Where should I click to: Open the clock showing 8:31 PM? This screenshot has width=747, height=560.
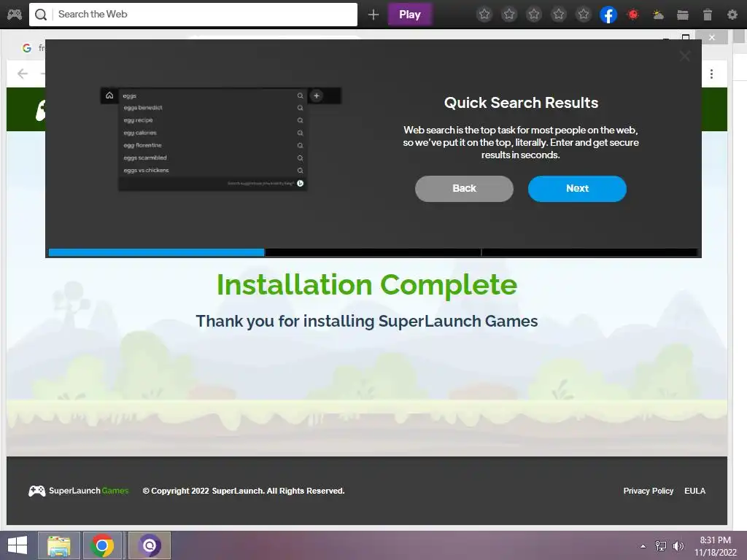pyautogui.click(x=715, y=546)
